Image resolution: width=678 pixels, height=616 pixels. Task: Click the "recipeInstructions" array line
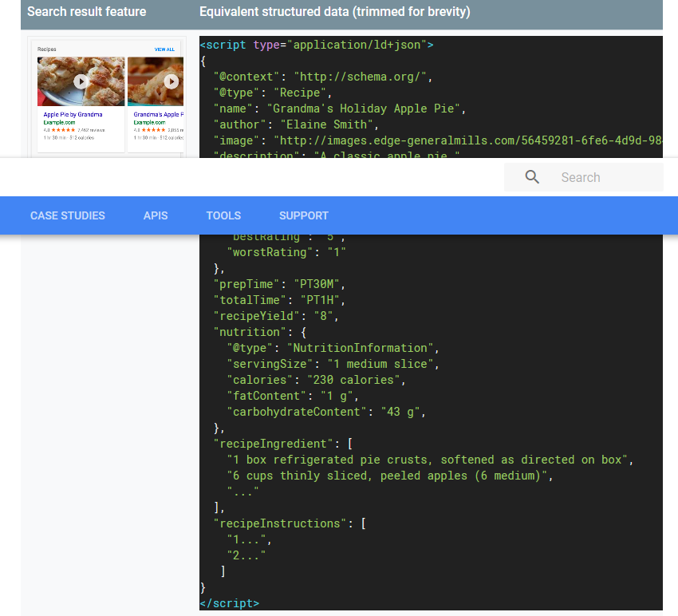290,524
